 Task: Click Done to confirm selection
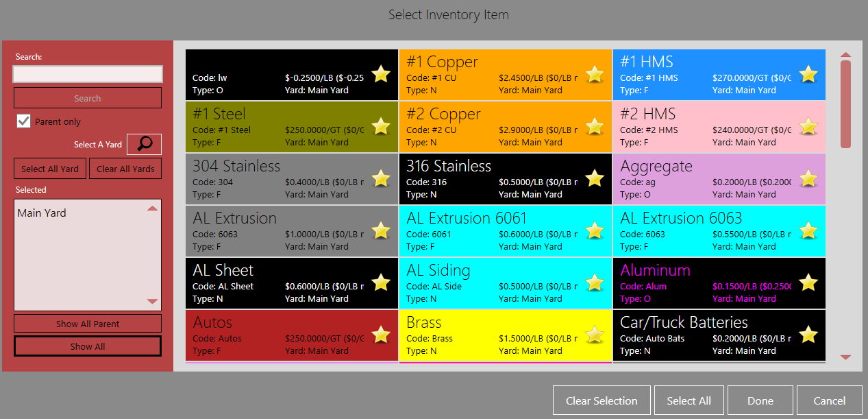(760, 400)
